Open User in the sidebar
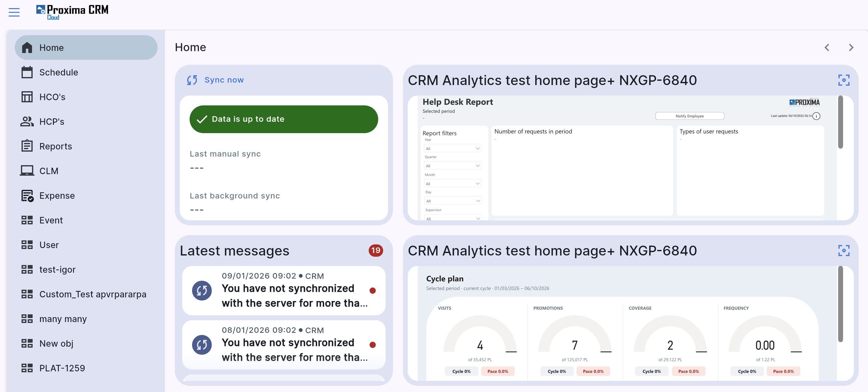The height and width of the screenshot is (392, 868). [86, 245]
